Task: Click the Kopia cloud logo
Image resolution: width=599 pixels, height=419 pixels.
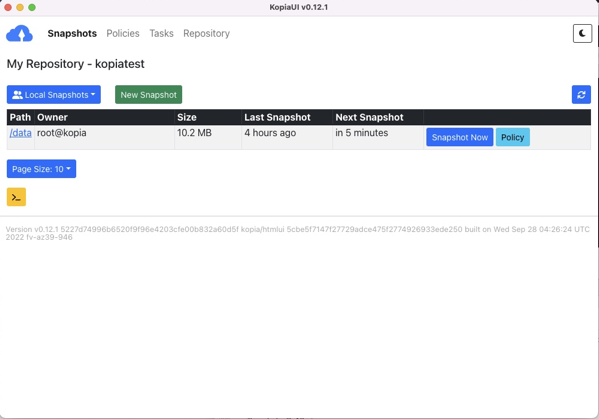Action: [x=19, y=34]
